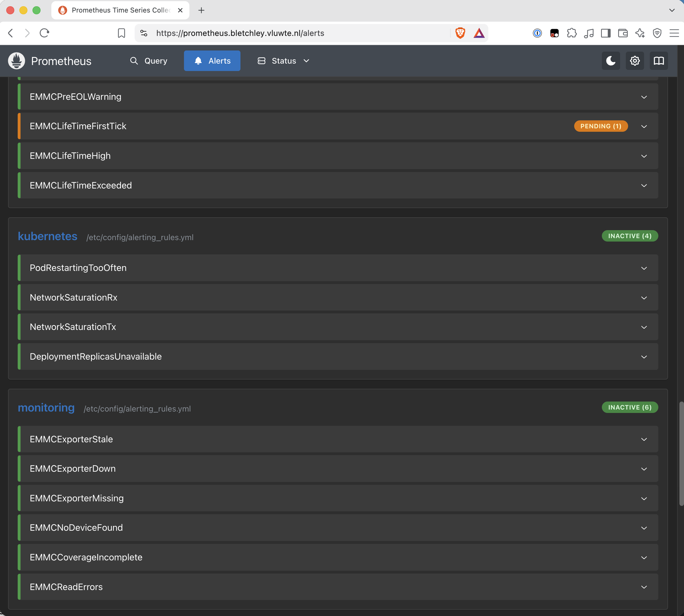Expand the DeploymentReplicasUnavailable rule

pos(338,357)
